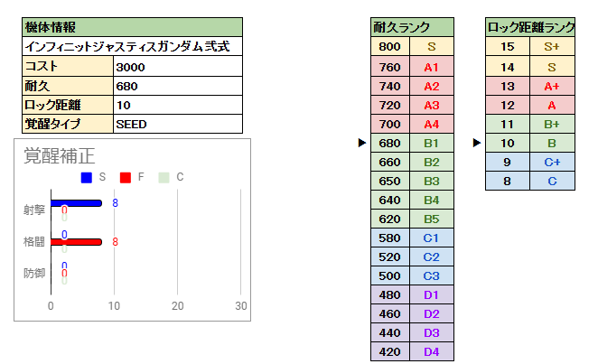The height and width of the screenshot is (364, 598).
Task: Select the 740 durability cell
Action: (x=390, y=86)
